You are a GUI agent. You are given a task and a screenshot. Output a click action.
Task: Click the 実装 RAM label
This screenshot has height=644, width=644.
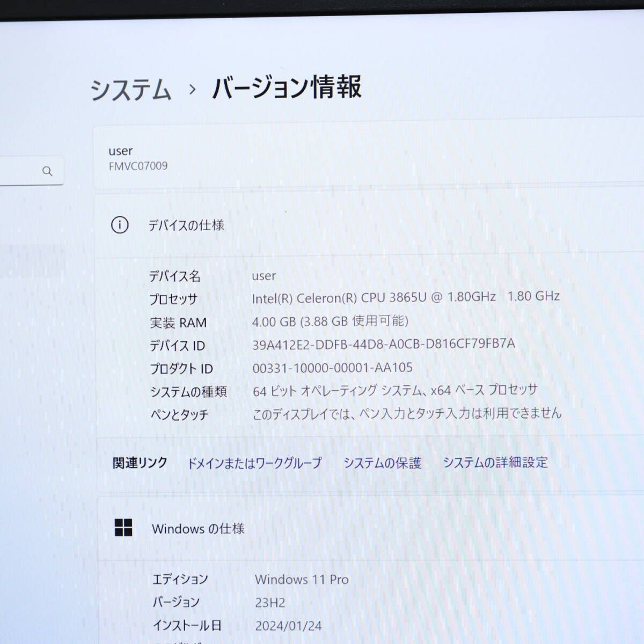tap(178, 323)
